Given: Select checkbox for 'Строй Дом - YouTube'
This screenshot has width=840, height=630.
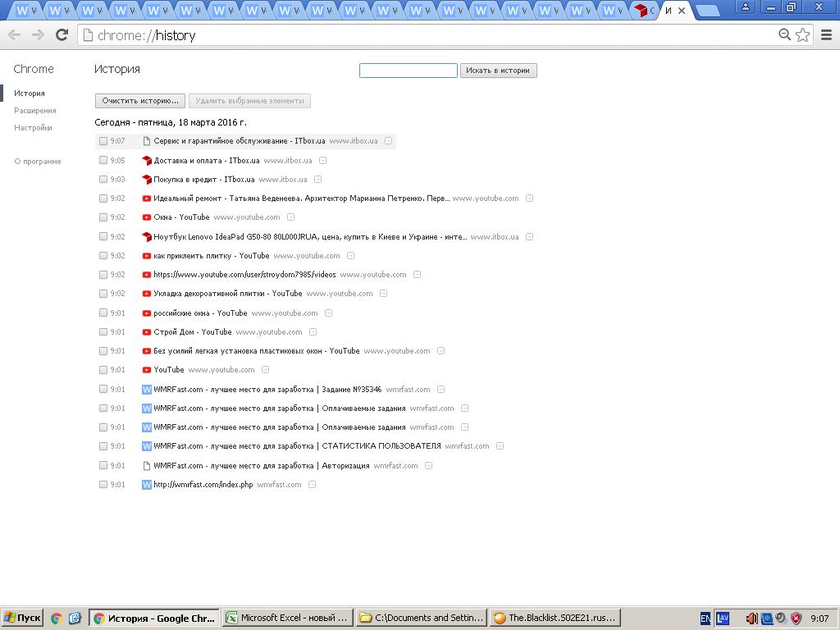Looking at the screenshot, I should (x=103, y=331).
